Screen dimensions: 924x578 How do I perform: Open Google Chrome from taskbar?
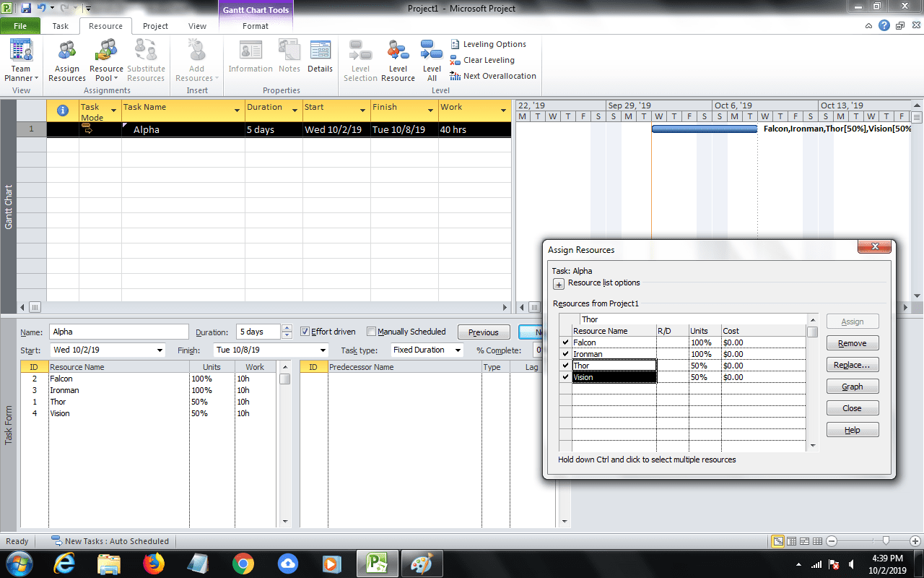(243, 564)
